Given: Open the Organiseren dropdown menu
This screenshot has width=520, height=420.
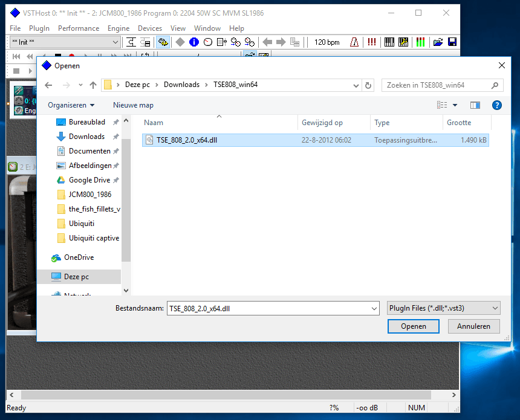Looking at the screenshot, I should point(71,105).
